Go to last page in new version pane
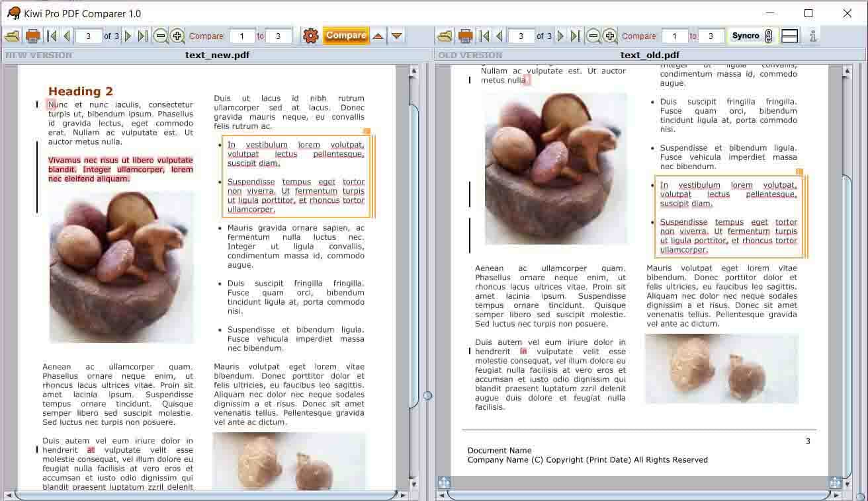 (143, 36)
